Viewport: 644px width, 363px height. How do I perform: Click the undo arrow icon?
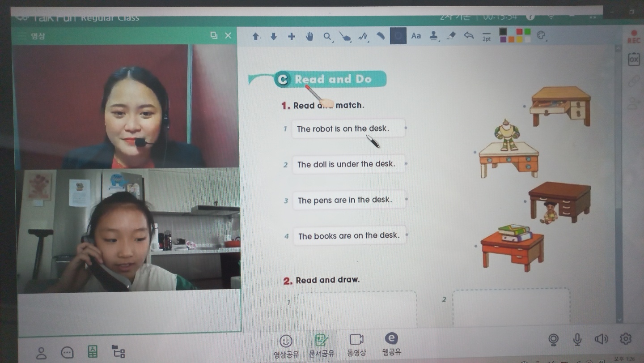point(469,35)
